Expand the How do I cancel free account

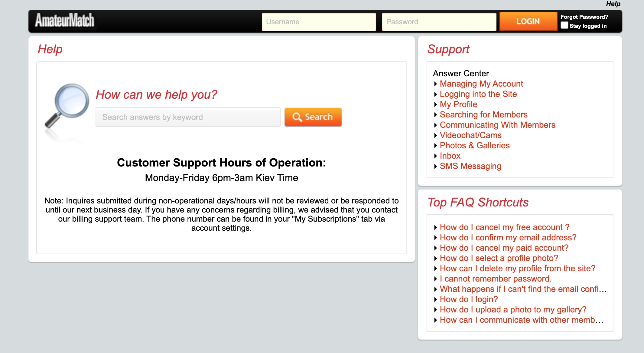point(504,226)
